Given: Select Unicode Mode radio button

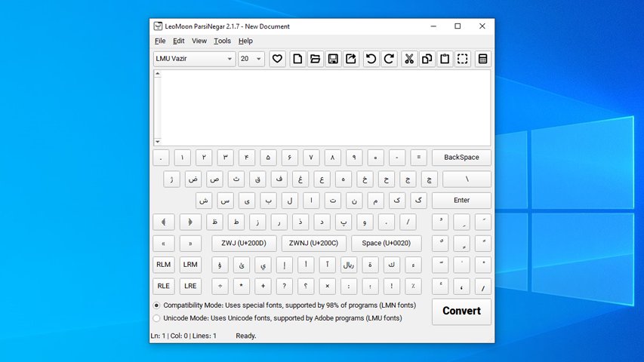Looking at the screenshot, I should click(x=157, y=318).
